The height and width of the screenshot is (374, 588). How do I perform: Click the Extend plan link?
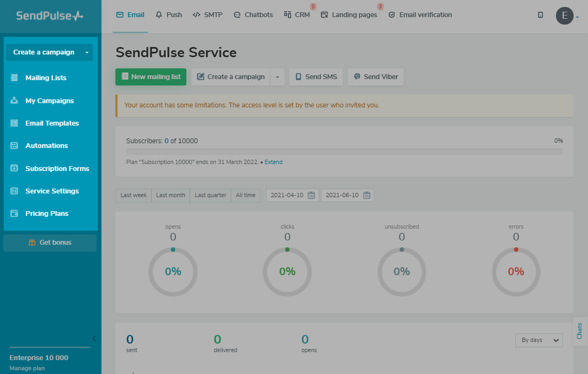point(273,162)
